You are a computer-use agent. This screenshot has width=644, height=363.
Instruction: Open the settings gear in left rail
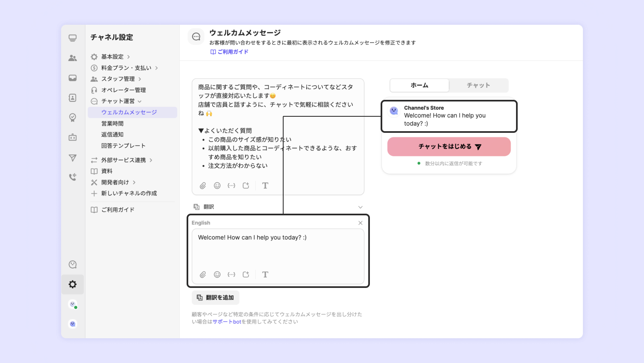[73, 284]
